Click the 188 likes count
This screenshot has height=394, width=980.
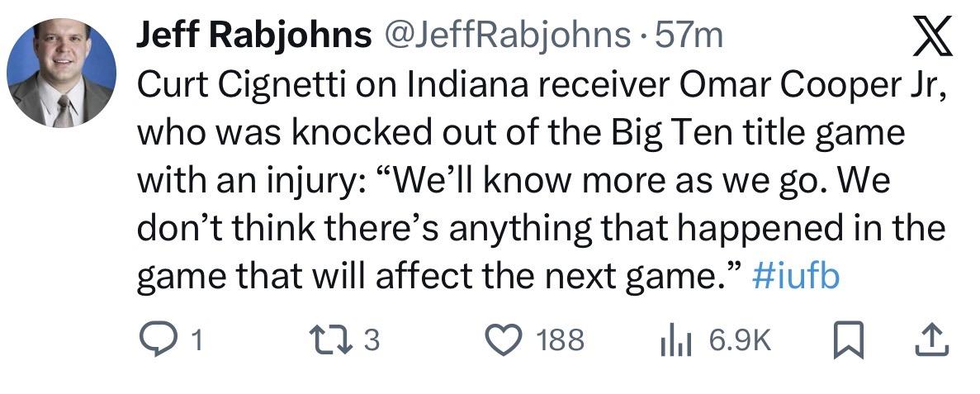click(x=560, y=340)
